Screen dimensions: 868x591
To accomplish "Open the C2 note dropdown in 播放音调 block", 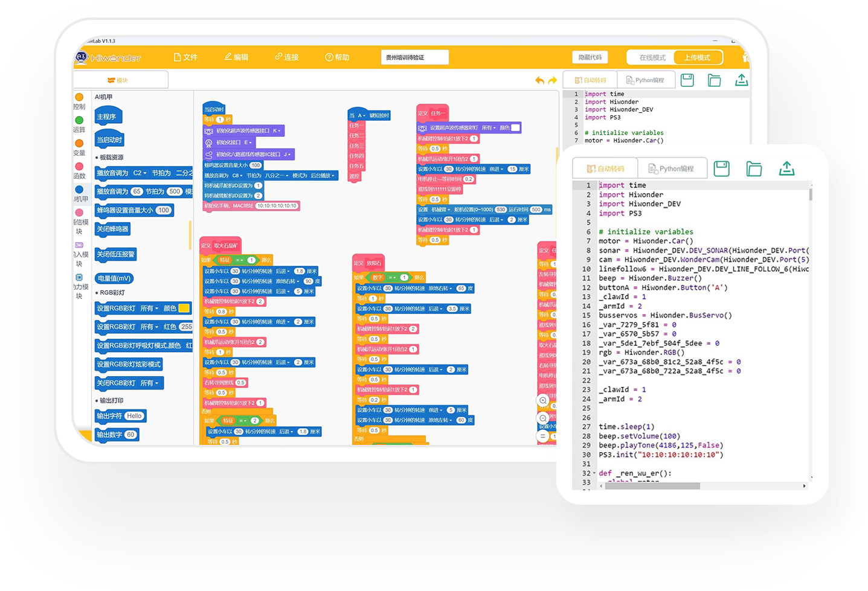I will (x=140, y=173).
